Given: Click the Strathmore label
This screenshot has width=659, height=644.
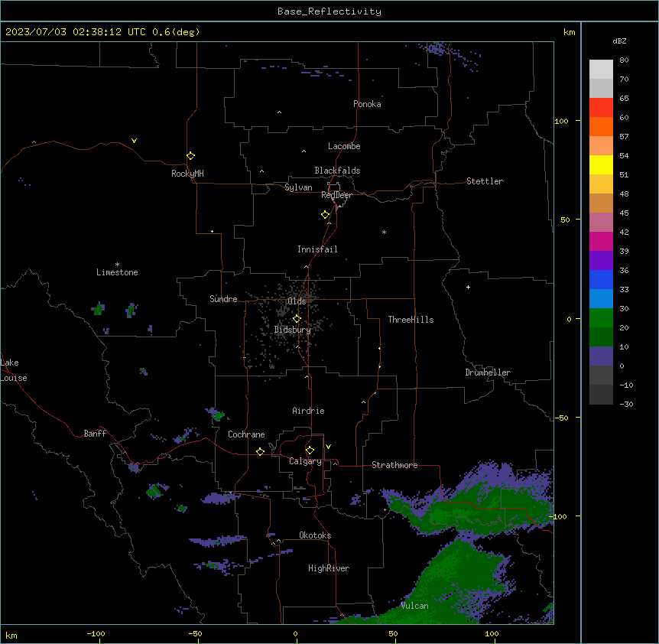Looking at the screenshot, I should [x=394, y=465].
